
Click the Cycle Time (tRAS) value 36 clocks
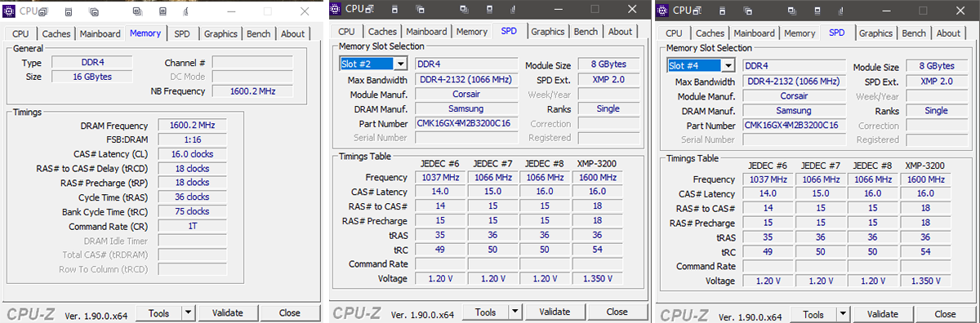click(x=192, y=197)
